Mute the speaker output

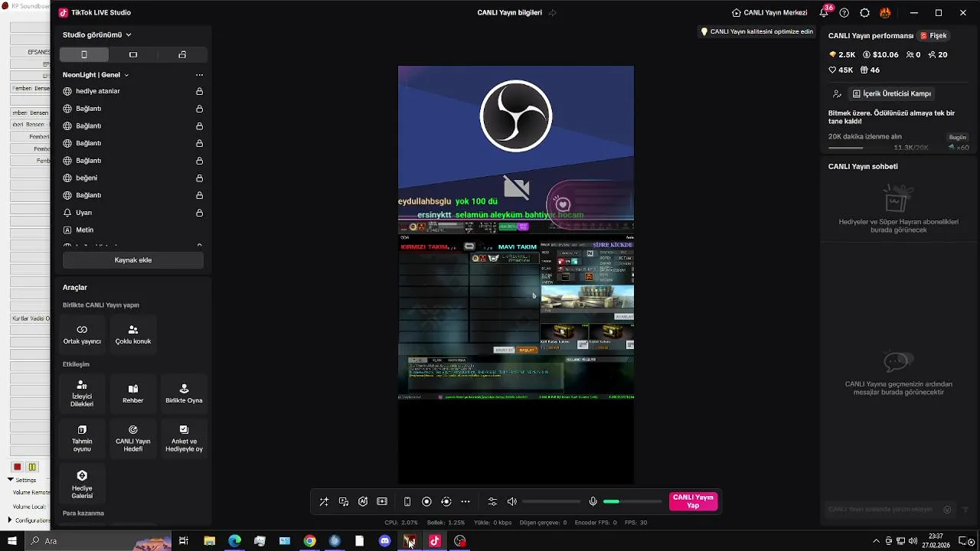coord(512,502)
